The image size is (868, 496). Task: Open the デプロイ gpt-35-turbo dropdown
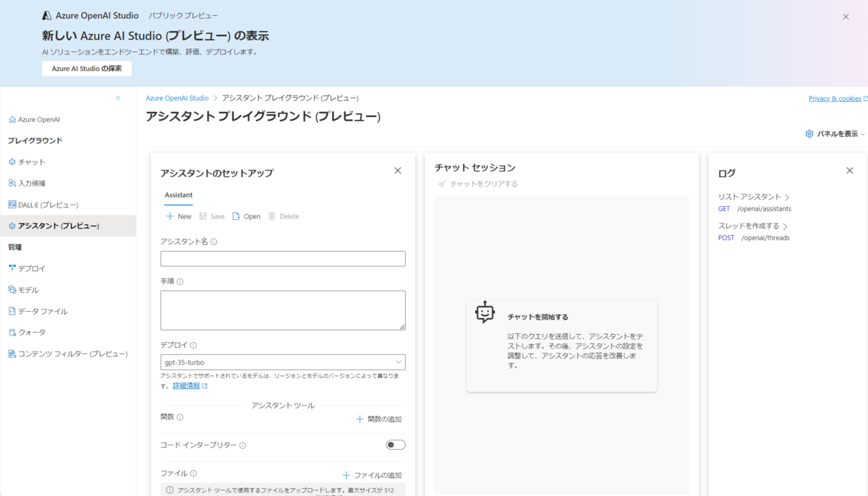pos(283,362)
